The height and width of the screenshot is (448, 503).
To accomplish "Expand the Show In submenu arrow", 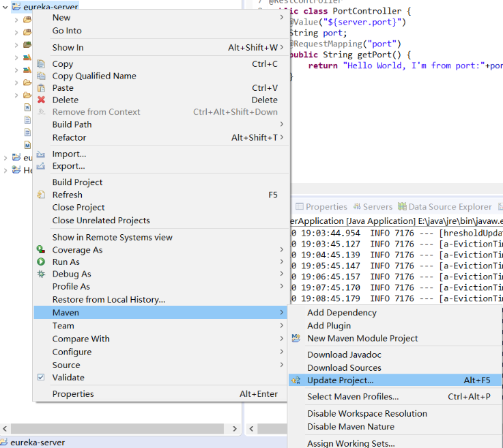I will tap(282, 48).
